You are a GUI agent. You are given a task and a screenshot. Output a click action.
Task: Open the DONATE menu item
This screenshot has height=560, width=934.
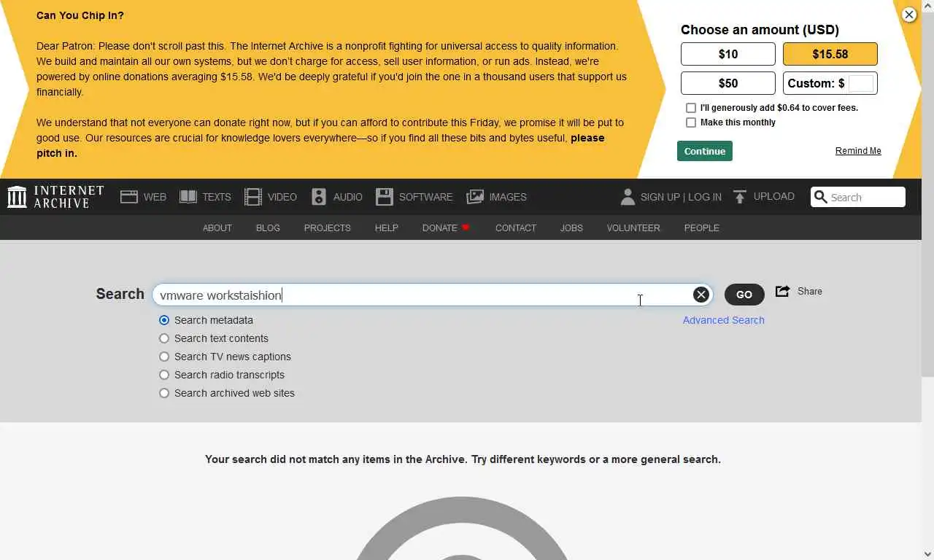point(440,227)
